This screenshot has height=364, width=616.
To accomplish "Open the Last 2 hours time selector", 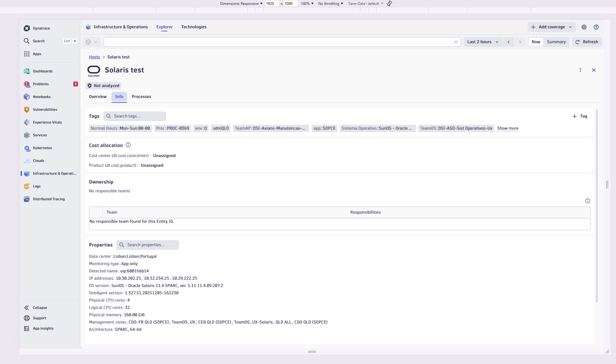I will 482,42.
